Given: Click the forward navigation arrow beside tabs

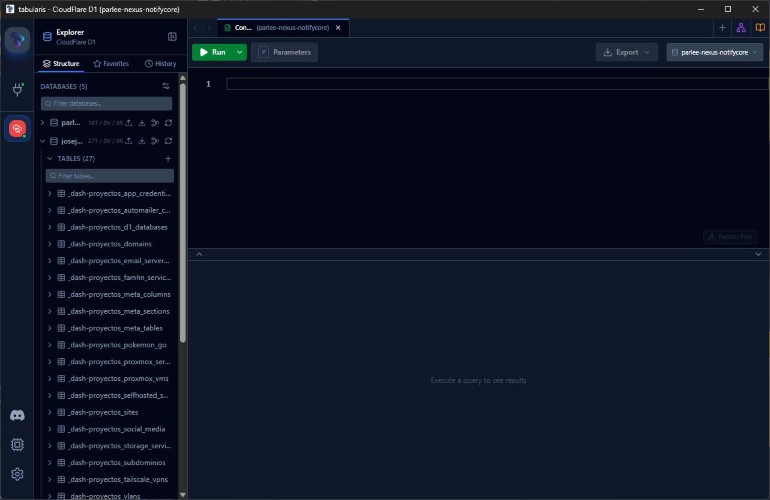Looking at the screenshot, I should pos(209,28).
